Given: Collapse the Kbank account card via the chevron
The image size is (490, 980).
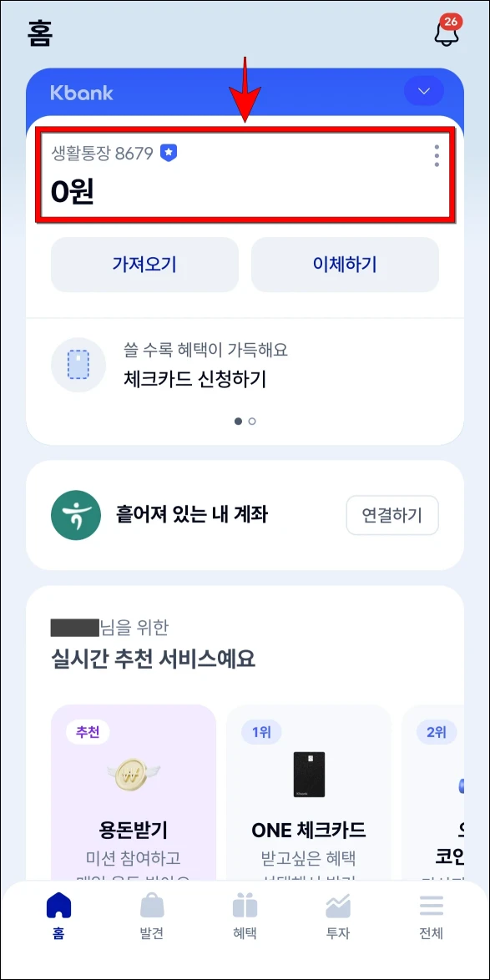Looking at the screenshot, I should [424, 91].
